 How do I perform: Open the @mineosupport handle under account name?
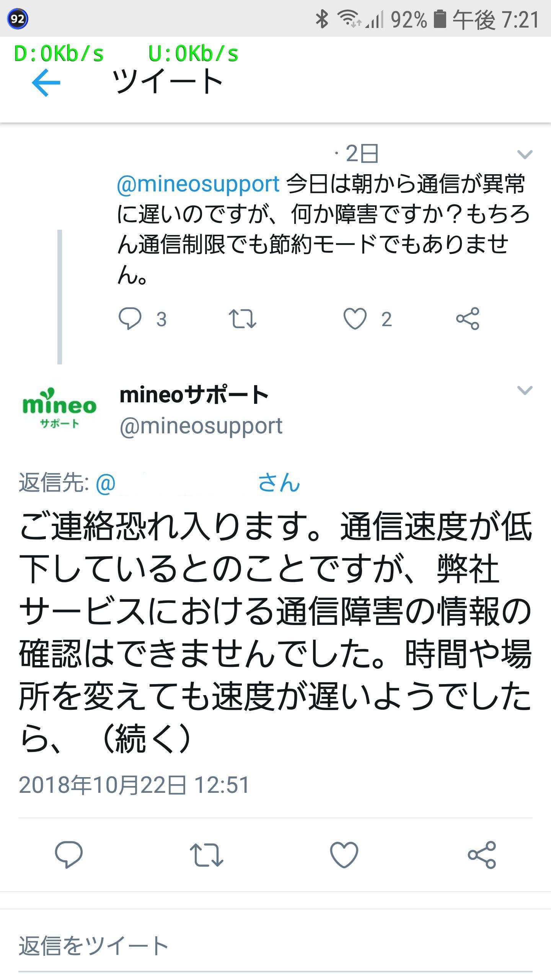[x=201, y=426]
